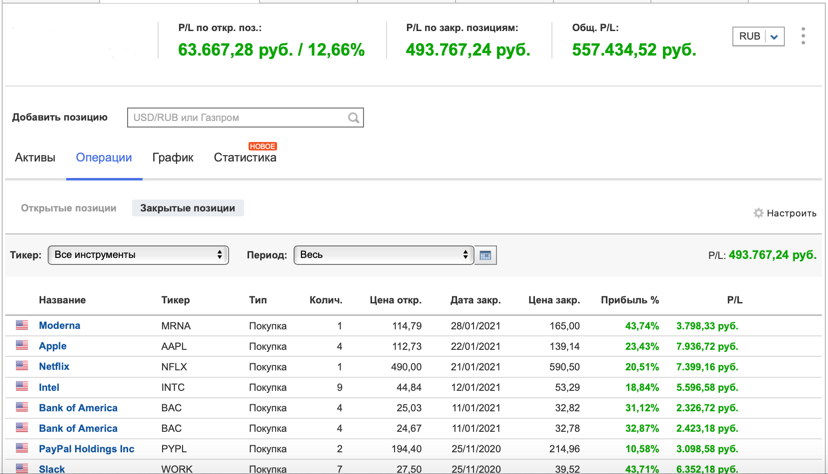
Task: Select Закрытые позиции sub-tab
Action: coord(187,208)
